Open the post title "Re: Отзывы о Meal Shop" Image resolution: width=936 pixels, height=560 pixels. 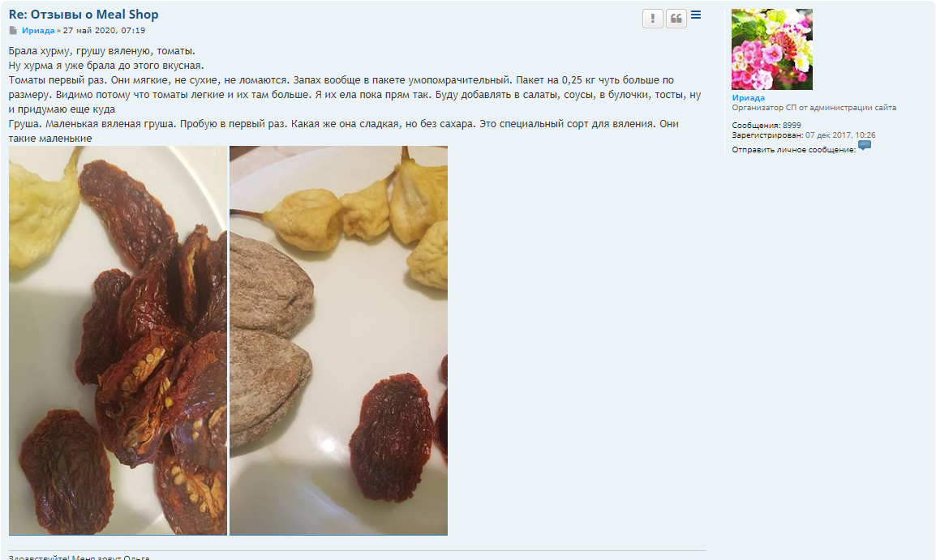[x=84, y=15]
